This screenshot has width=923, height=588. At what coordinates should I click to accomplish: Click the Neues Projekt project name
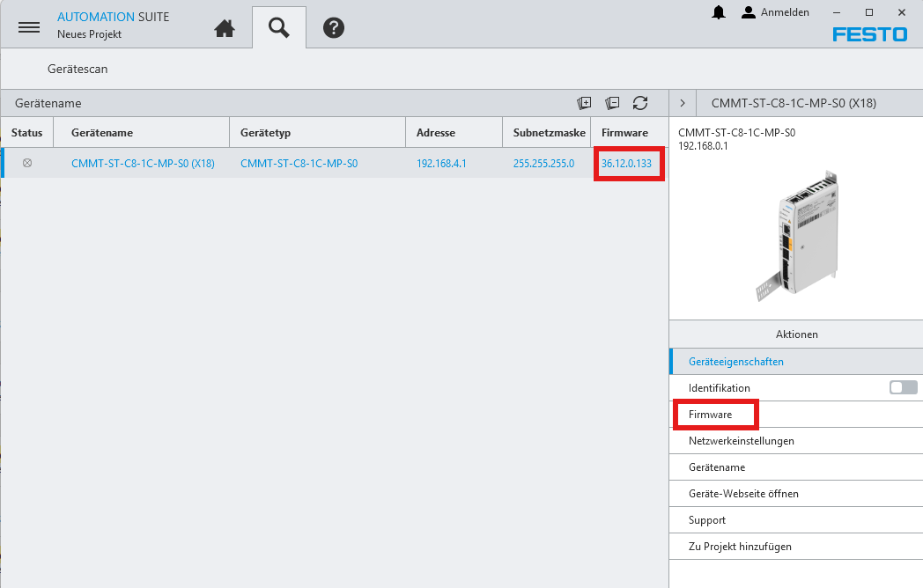click(89, 34)
